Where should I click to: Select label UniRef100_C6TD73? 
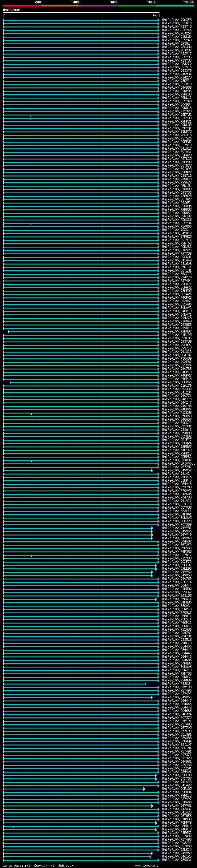(x=176, y=165)
